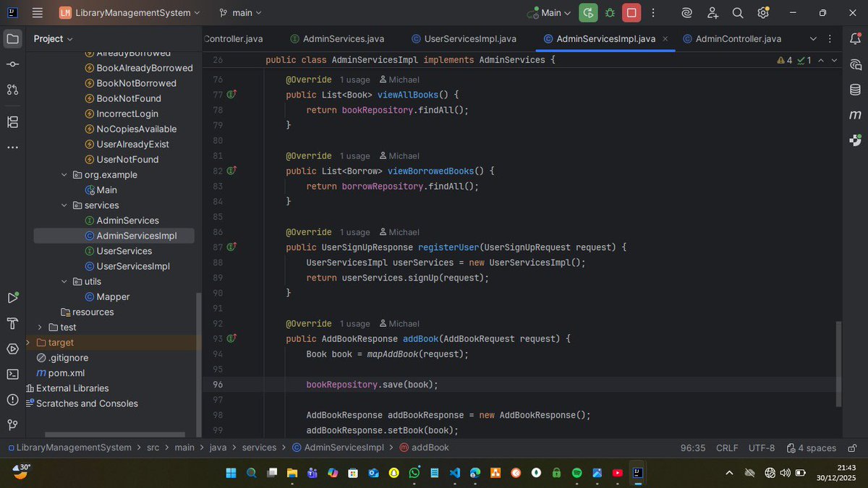The height and width of the screenshot is (488, 868).
Task: Jump to viewAllBooks interface method via gutter icon
Action: [x=232, y=95]
